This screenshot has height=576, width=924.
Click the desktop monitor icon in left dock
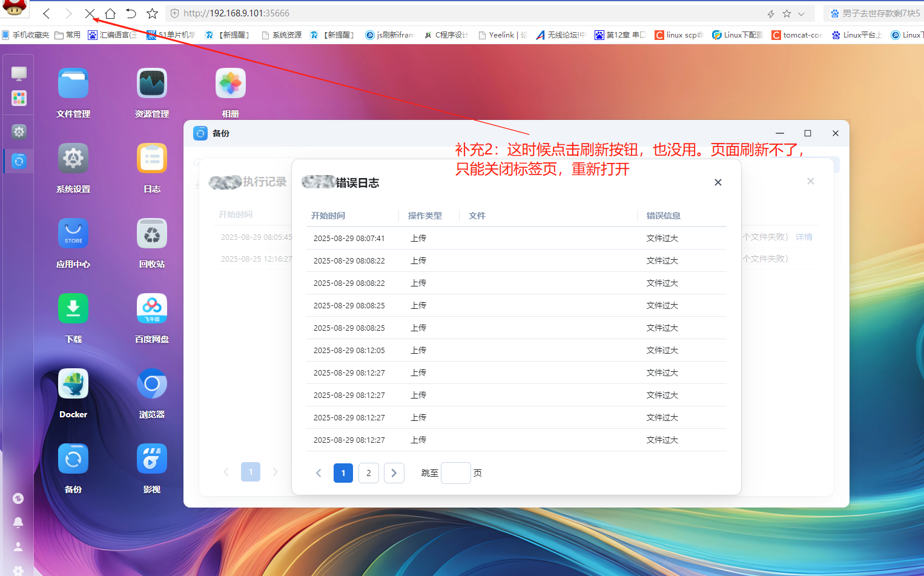click(x=19, y=74)
